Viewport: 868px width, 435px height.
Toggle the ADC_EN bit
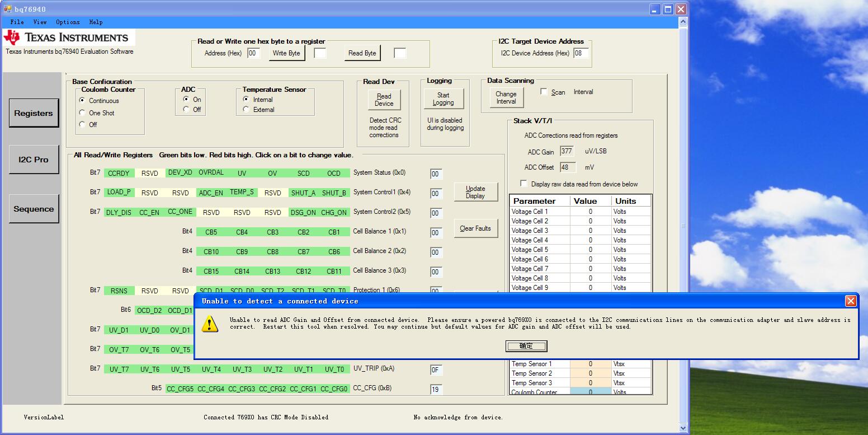(x=211, y=193)
